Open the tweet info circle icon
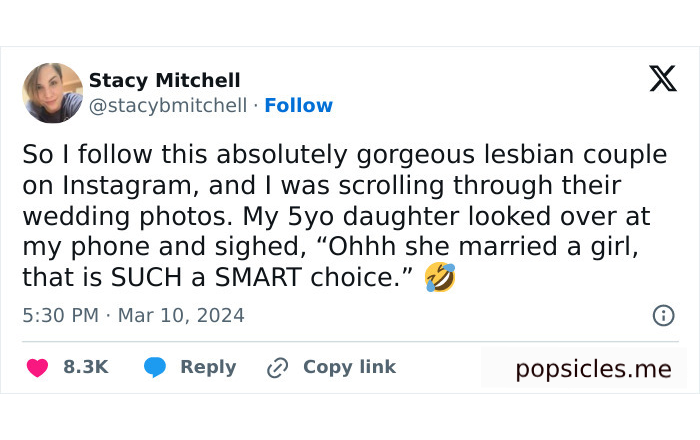700x440 pixels. [663, 315]
